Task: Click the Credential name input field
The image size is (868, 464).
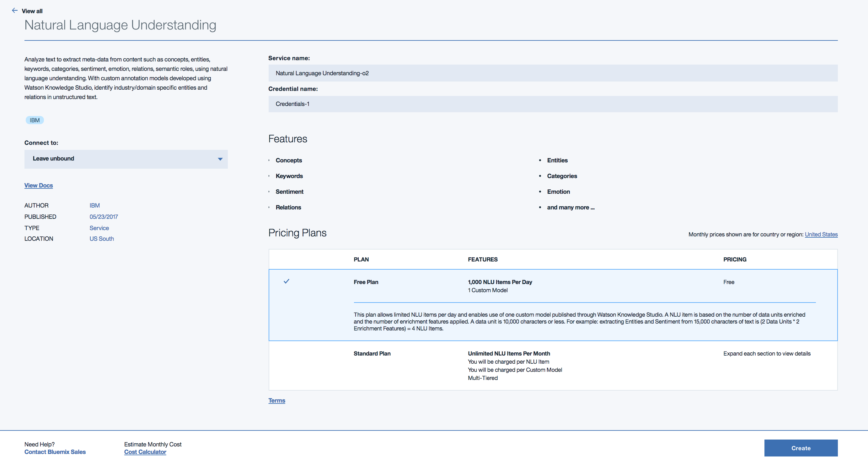Action: [x=553, y=104]
